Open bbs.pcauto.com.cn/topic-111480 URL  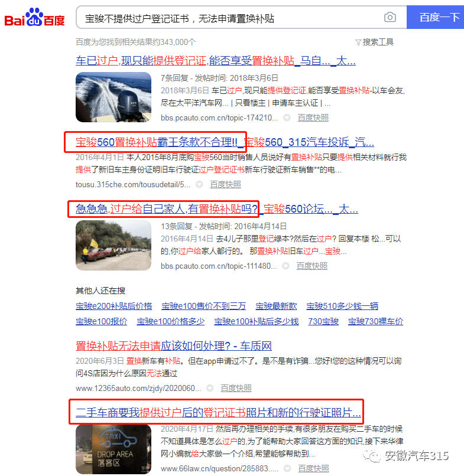tap(219, 266)
